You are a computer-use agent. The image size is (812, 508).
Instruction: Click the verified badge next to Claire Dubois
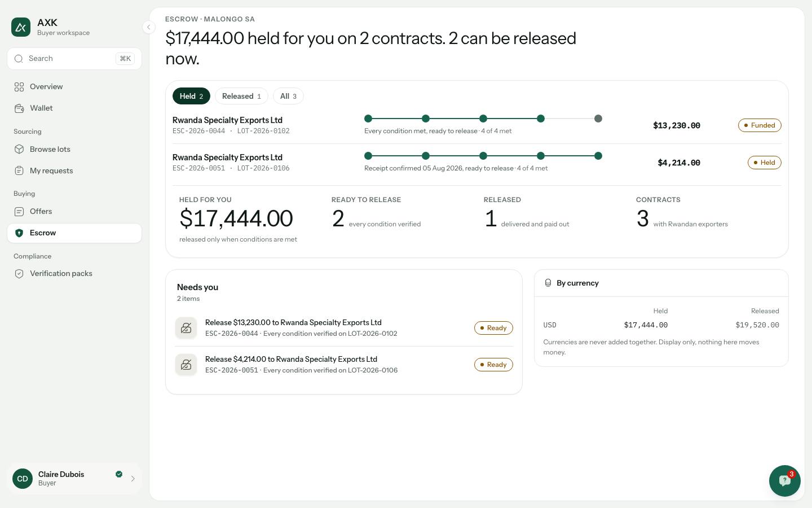click(119, 474)
